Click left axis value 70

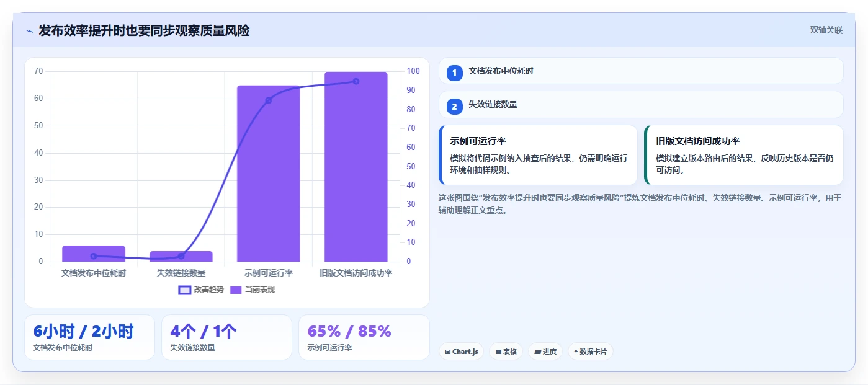pos(38,71)
